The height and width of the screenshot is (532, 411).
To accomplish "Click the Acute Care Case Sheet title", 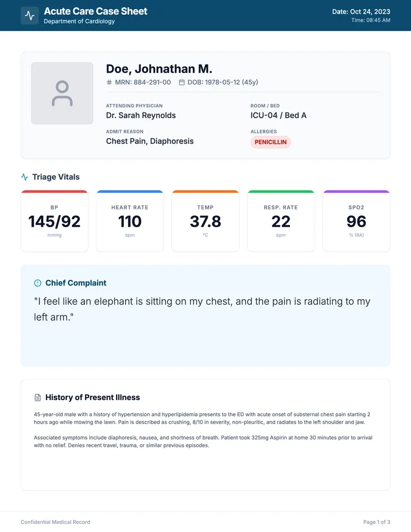I will [x=96, y=11].
